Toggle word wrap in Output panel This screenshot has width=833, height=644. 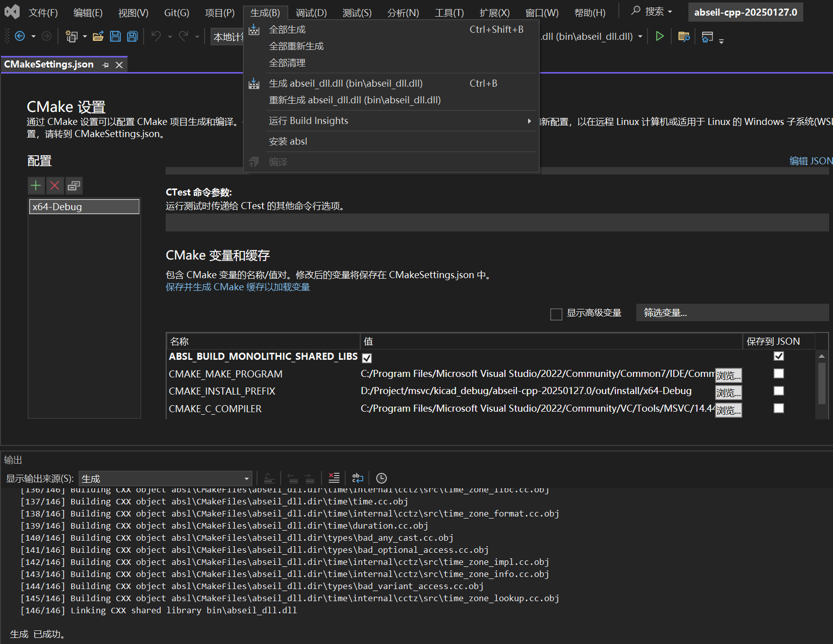(x=358, y=478)
